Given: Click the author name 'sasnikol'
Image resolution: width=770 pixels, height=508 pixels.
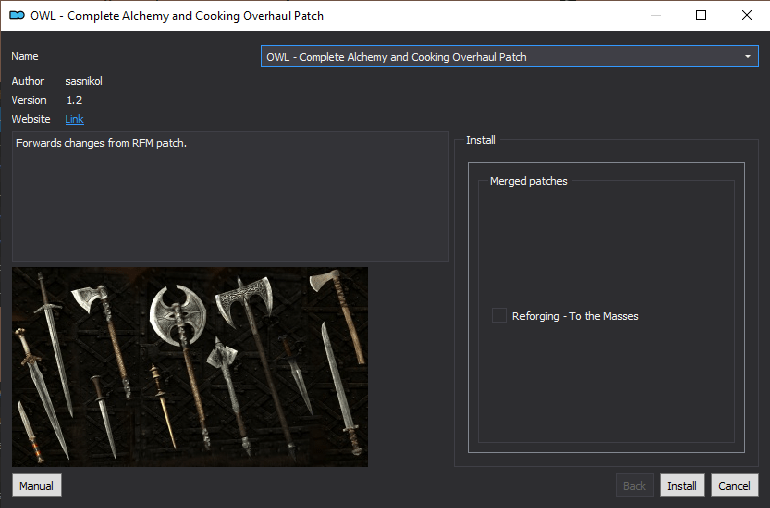Looking at the screenshot, I should click(x=84, y=81).
